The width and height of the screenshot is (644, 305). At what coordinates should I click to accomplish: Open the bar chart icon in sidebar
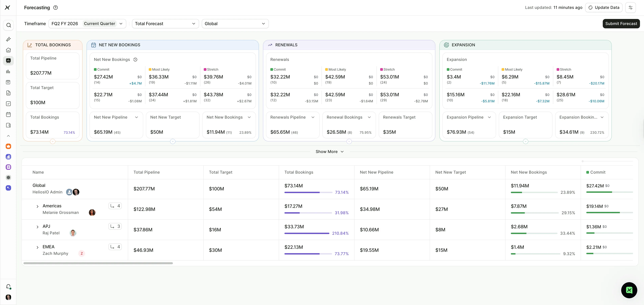[x=9, y=71]
